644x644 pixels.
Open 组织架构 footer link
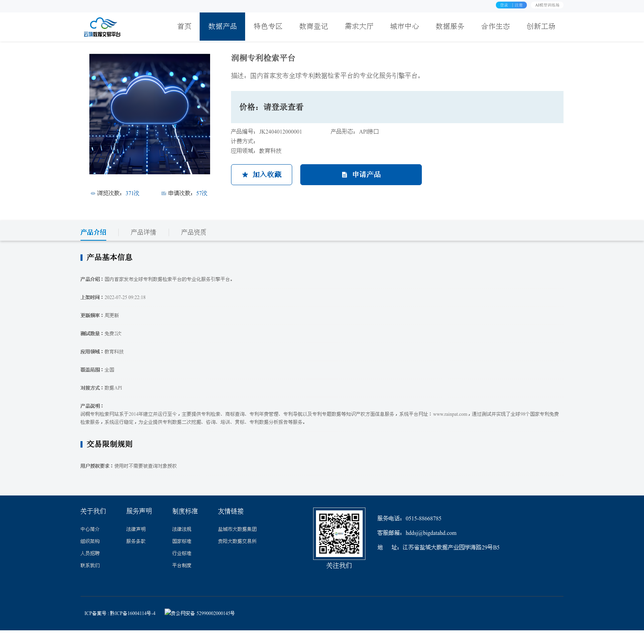tap(90, 541)
